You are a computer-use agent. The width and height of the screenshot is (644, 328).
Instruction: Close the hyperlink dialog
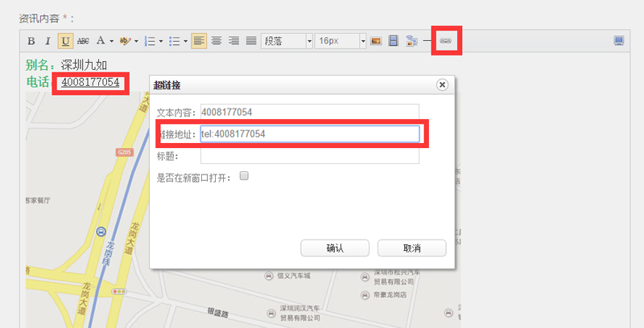[x=442, y=84]
